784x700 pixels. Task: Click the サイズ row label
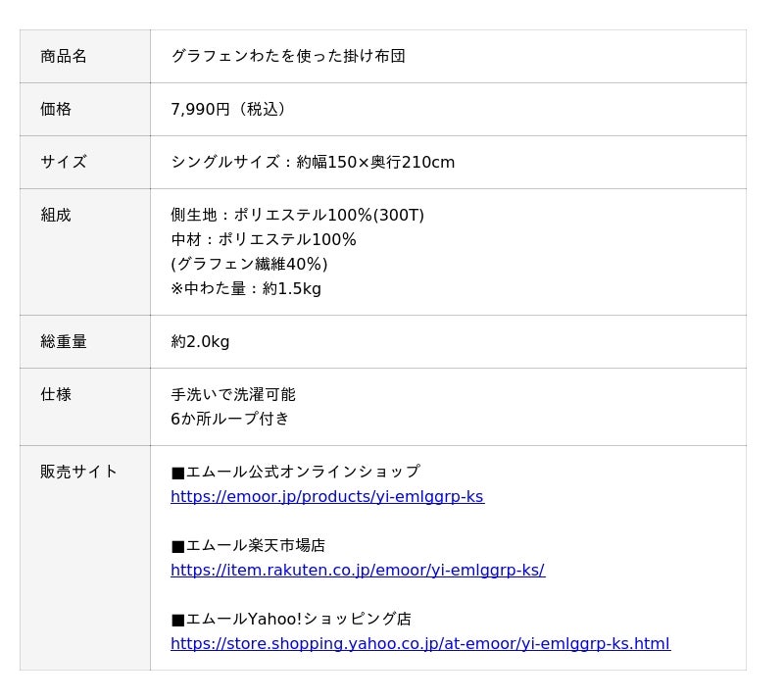64,162
